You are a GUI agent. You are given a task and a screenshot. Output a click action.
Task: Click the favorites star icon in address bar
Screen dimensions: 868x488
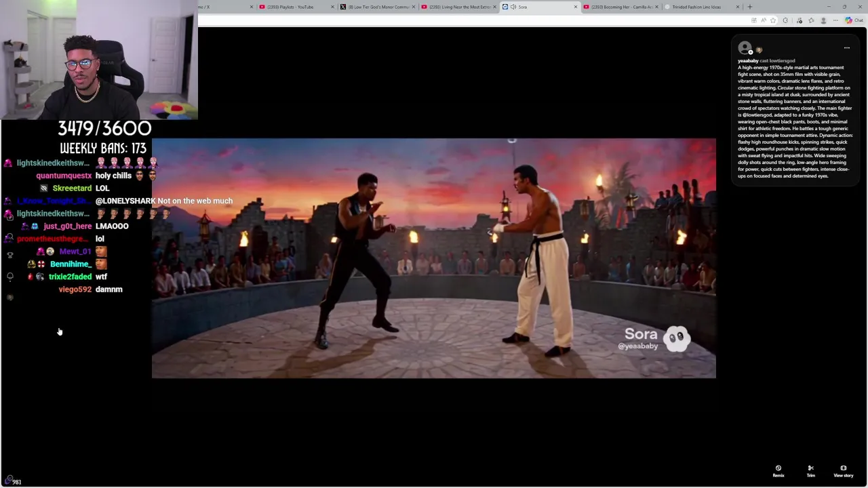pos(773,20)
